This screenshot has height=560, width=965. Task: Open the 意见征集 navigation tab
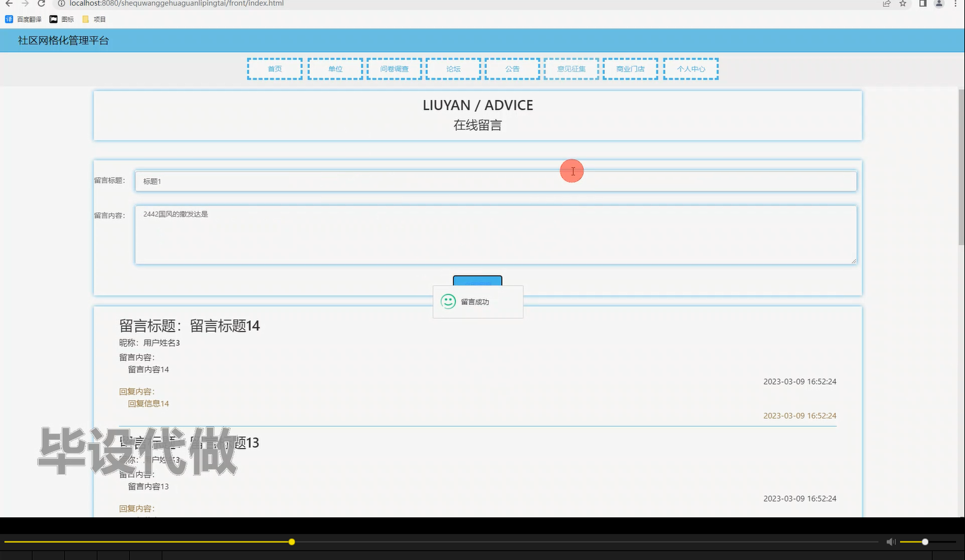click(x=572, y=69)
